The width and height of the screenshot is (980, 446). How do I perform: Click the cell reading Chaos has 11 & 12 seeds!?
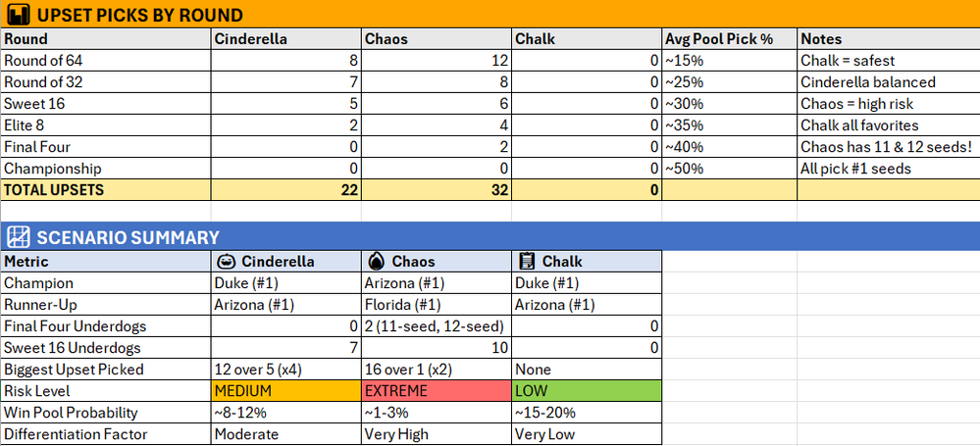pyautogui.click(x=889, y=147)
